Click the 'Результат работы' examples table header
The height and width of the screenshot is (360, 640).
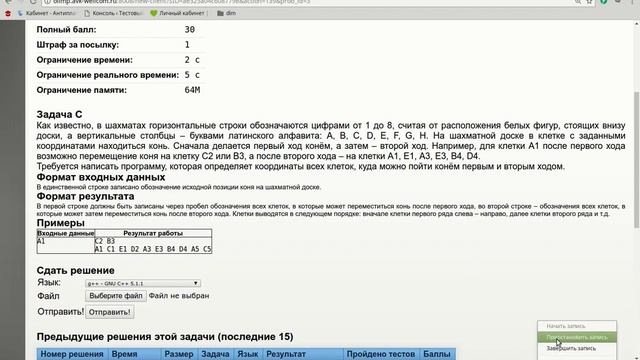click(x=153, y=233)
